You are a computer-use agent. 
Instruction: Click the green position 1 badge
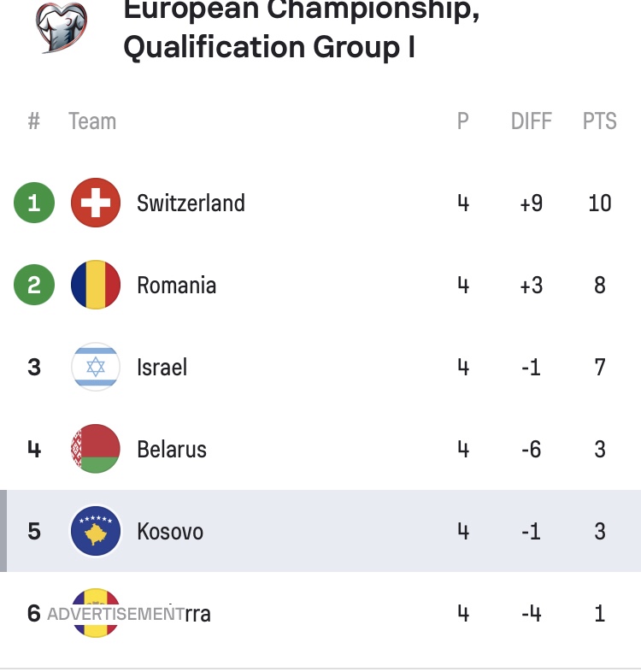(x=34, y=203)
